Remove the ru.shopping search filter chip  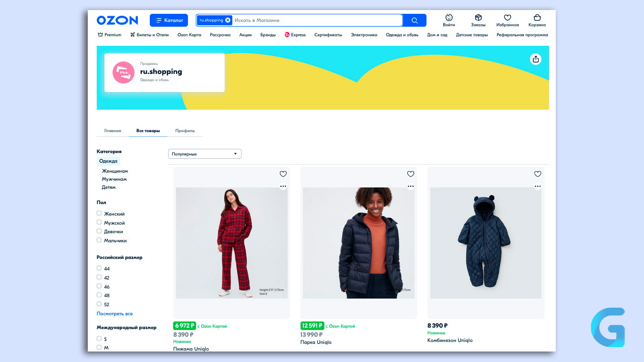point(228,21)
